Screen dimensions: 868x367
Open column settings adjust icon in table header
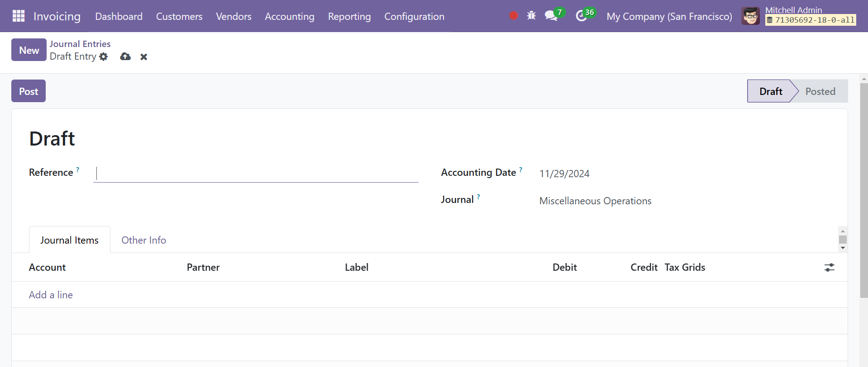pyautogui.click(x=829, y=268)
